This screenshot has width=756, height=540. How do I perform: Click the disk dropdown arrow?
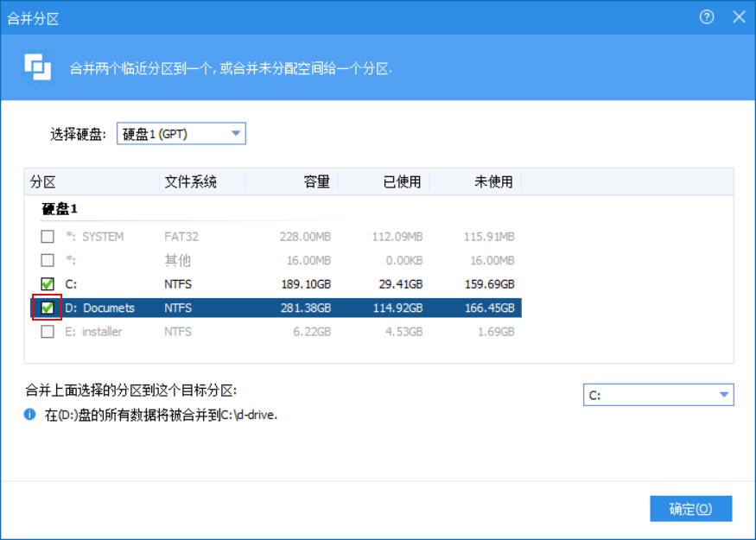click(235, 133)
